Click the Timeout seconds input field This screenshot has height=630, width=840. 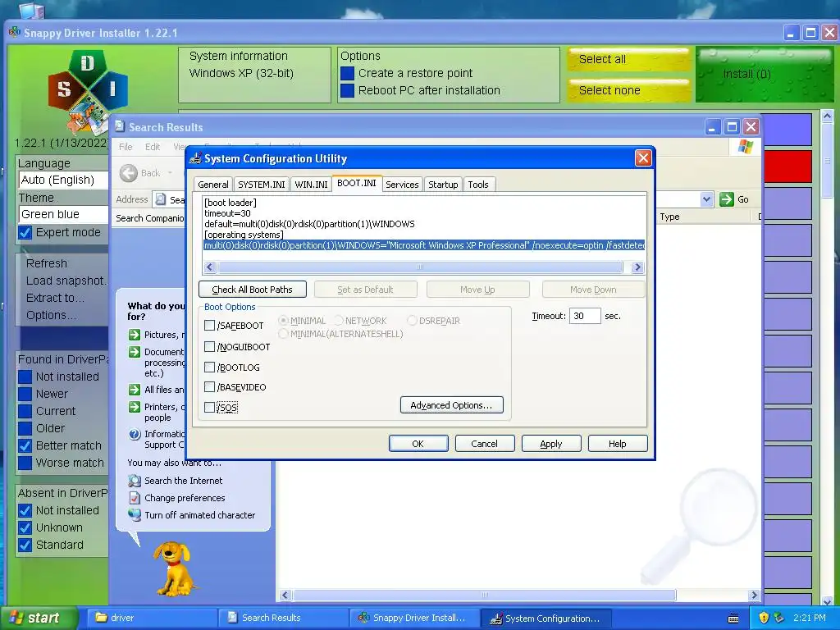[x=584, y=316]
